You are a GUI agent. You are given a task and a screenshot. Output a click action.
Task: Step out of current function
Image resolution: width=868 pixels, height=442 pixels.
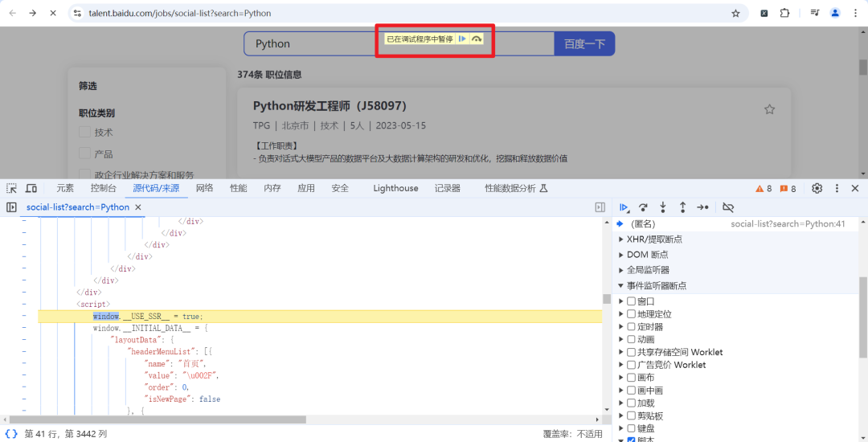coord(682,207)
